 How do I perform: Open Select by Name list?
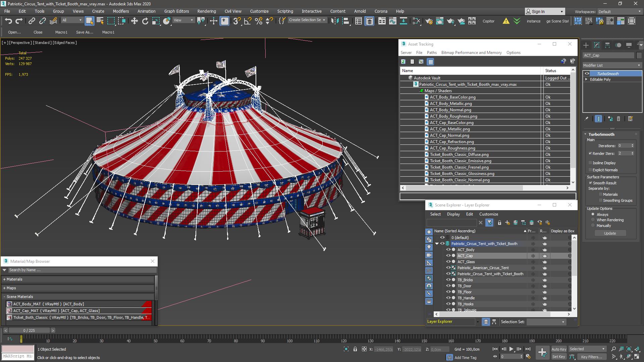click(100, 21)
